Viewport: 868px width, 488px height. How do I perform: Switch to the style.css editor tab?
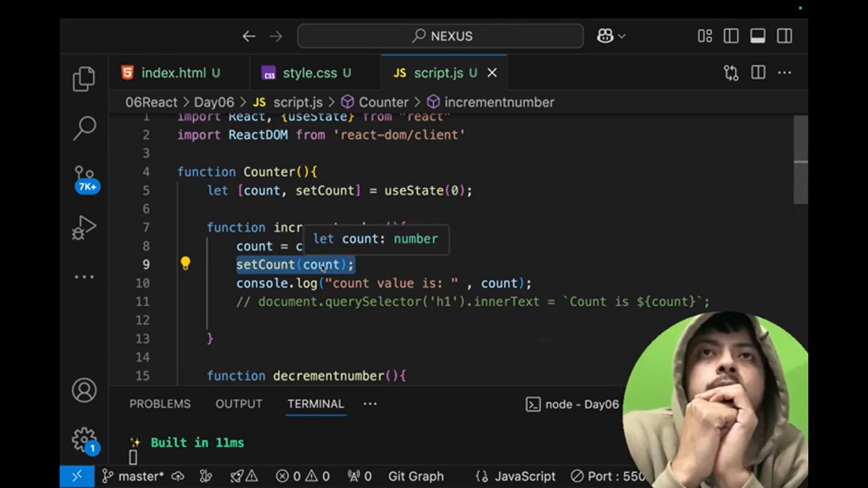tap(315, 73)
